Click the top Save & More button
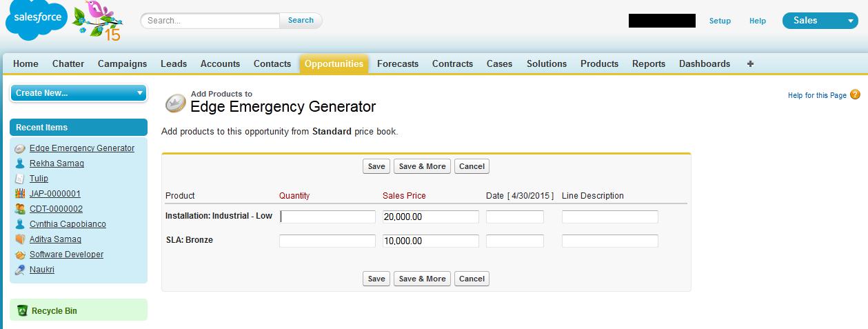This screenshot has height=329, width=868. click(x=422, y=166)
